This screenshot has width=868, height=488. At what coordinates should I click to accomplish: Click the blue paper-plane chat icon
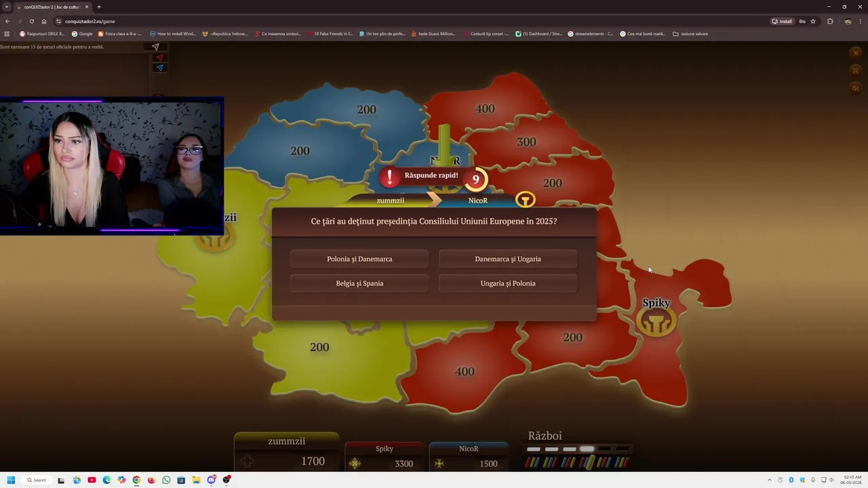tap(160, 68)
